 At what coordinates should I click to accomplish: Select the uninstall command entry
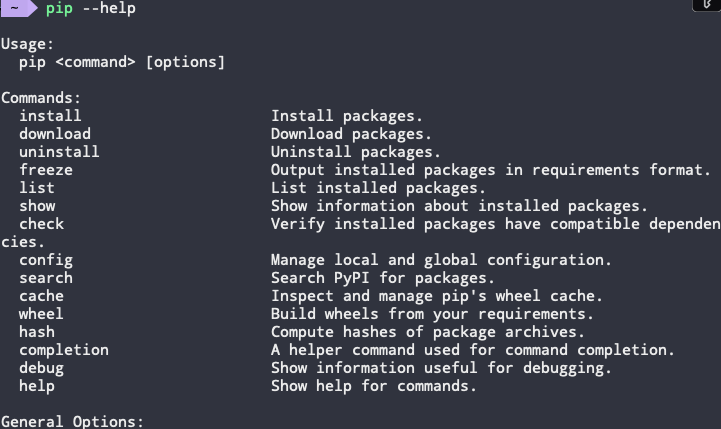(x=59, y=152)
